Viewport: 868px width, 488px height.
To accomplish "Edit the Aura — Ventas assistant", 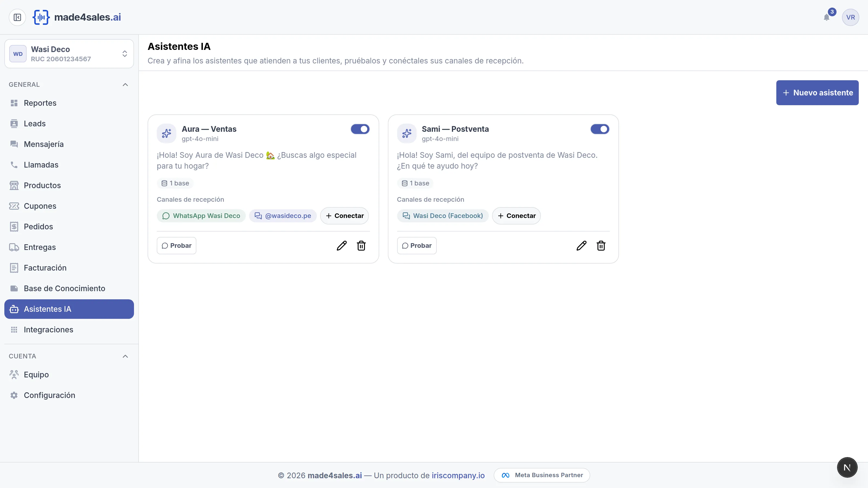I will 342,246.
